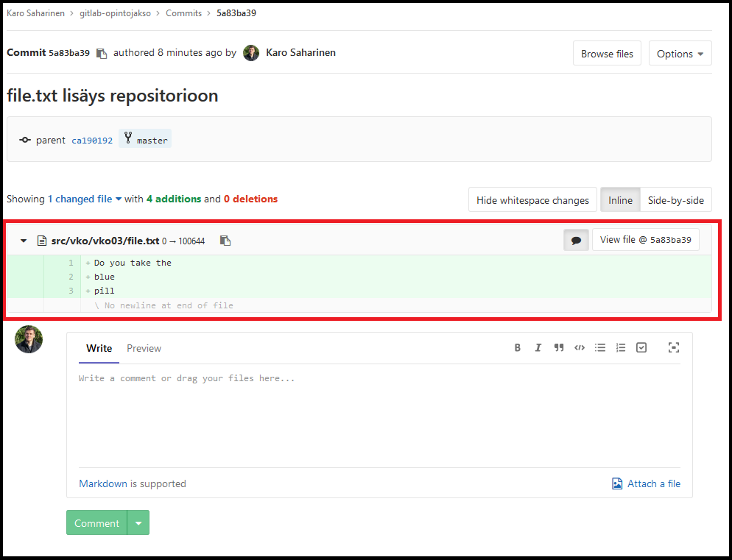Toggle comments for file.txt diff
This screenshot has height=560, width=732.
coord(576,240)
